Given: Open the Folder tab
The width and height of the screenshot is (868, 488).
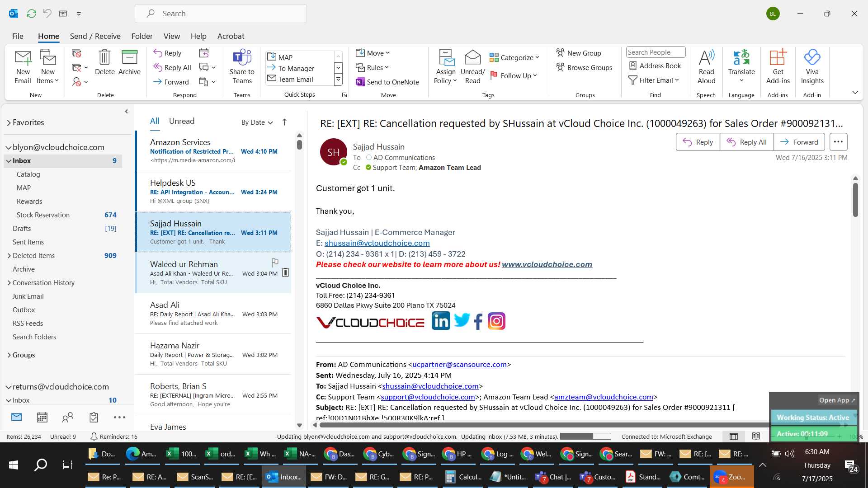Looking at the screenshot, I should point(142,36).
